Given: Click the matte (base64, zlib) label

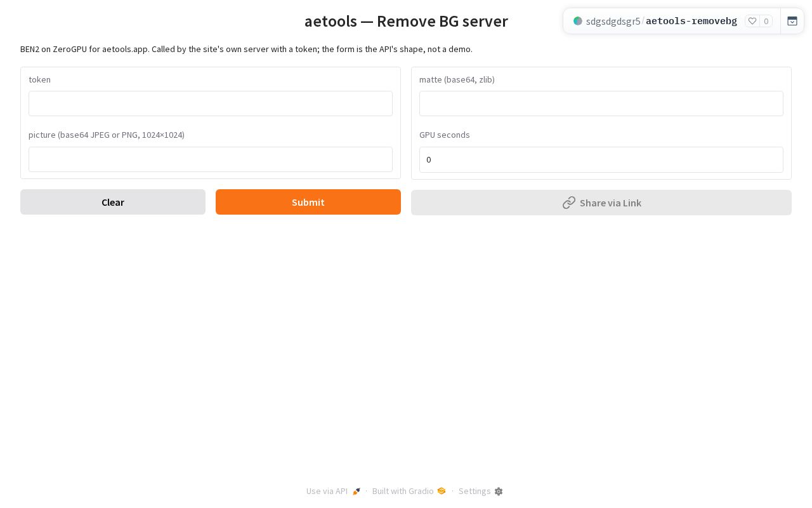Looking at the screenshot, I should coord(457,79).
